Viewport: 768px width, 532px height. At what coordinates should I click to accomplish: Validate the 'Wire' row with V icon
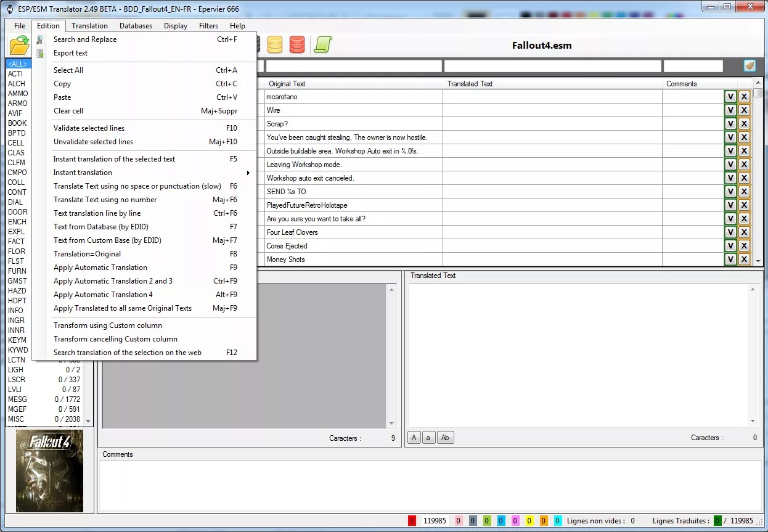click(x=730, y=110)
